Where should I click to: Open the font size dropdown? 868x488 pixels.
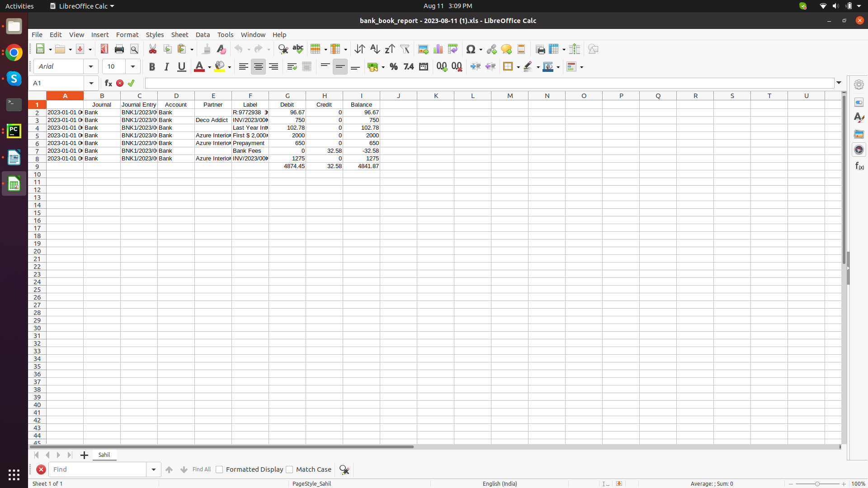coord(133,67)
